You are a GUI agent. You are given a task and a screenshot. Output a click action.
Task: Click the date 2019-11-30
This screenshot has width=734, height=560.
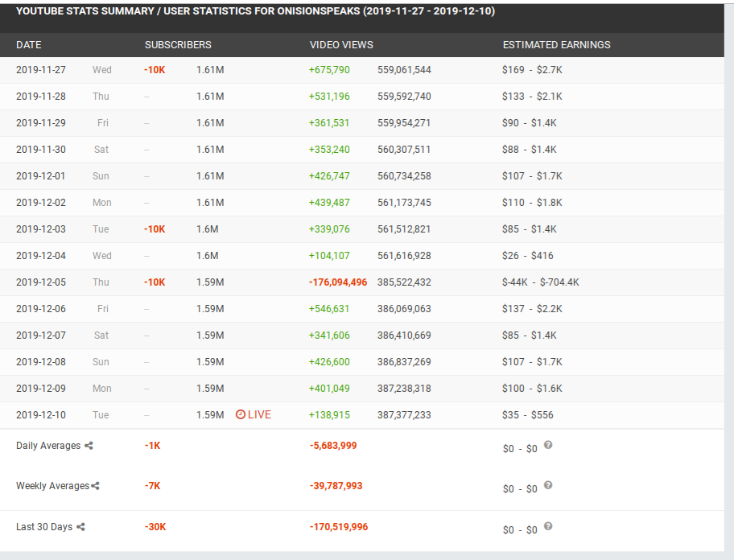coord(41,150)
